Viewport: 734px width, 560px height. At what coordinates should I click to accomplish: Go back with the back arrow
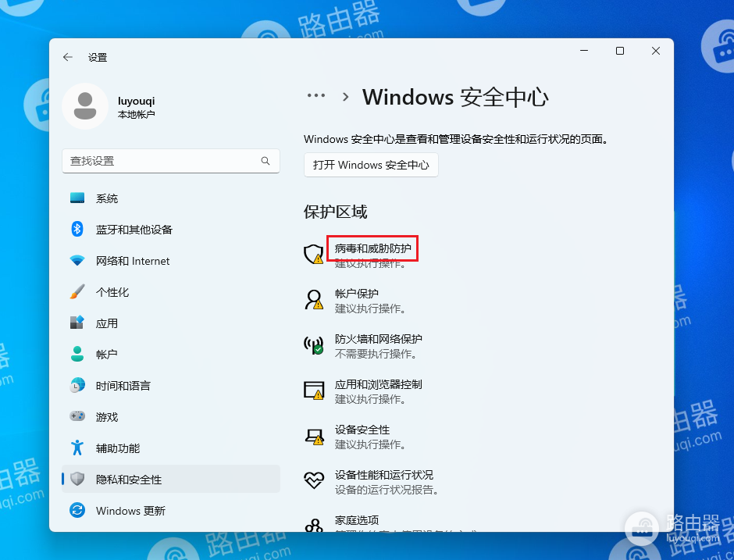[x=68, y=57]
